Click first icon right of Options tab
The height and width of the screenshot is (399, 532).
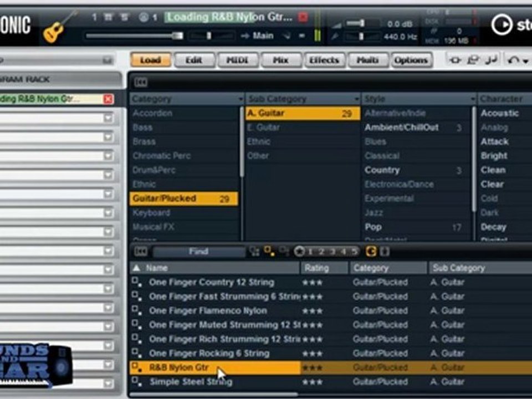(x=456, y=60)
